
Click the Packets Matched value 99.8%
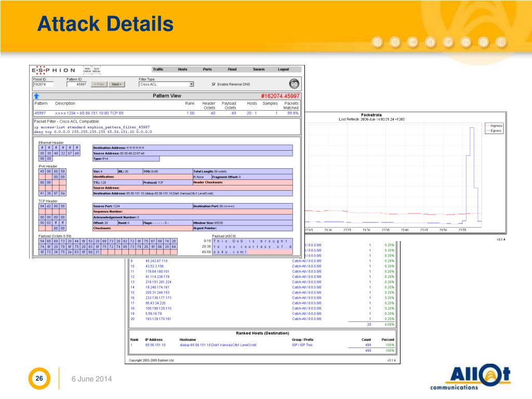[x=293, y=113]
